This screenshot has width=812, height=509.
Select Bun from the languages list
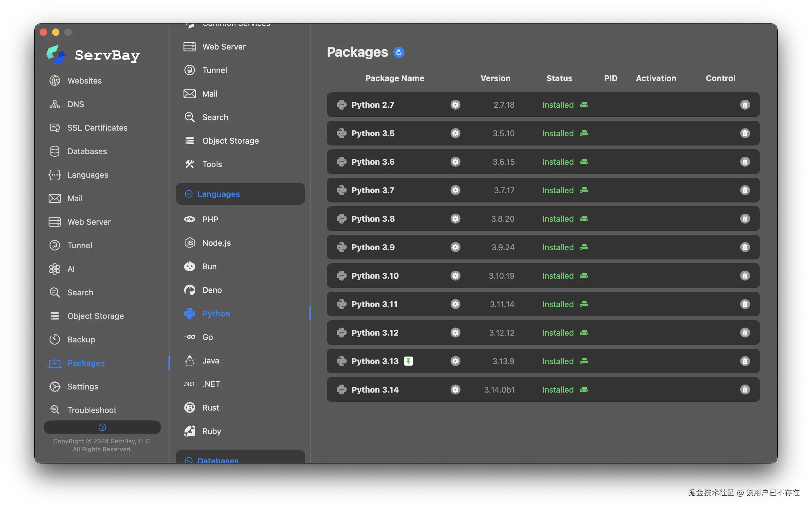tap(209, 267)
